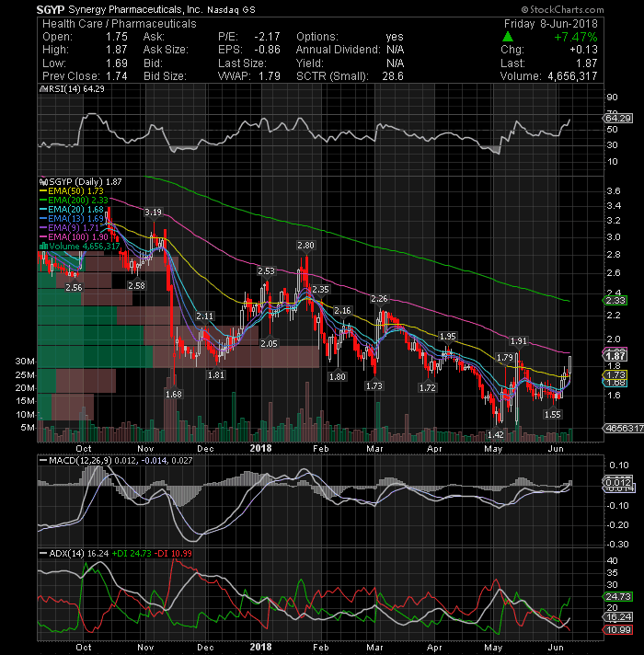644x655 pixels.
Task: Click the Friday 8-Jun-2018 date
Action: tap(550, 24)
